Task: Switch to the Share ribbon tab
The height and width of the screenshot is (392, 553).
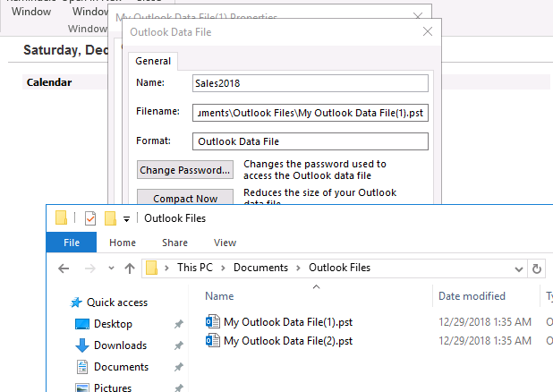Action: point(174,243)
